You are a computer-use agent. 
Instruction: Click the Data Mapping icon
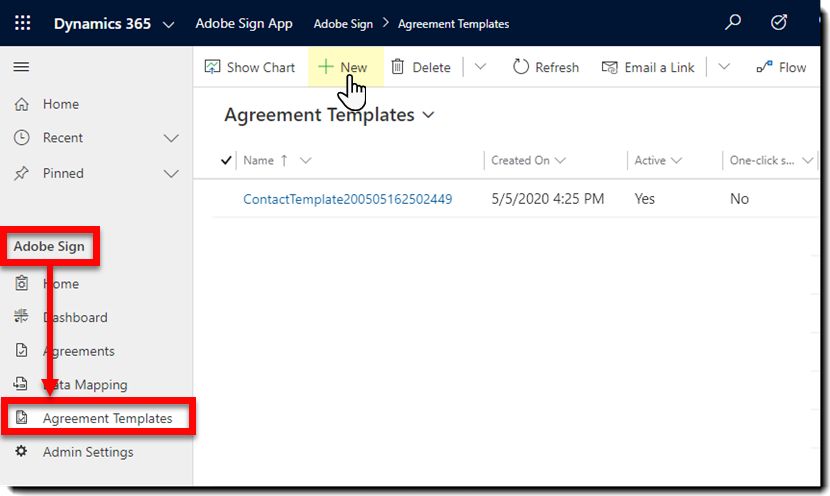(x=21, y=384)
